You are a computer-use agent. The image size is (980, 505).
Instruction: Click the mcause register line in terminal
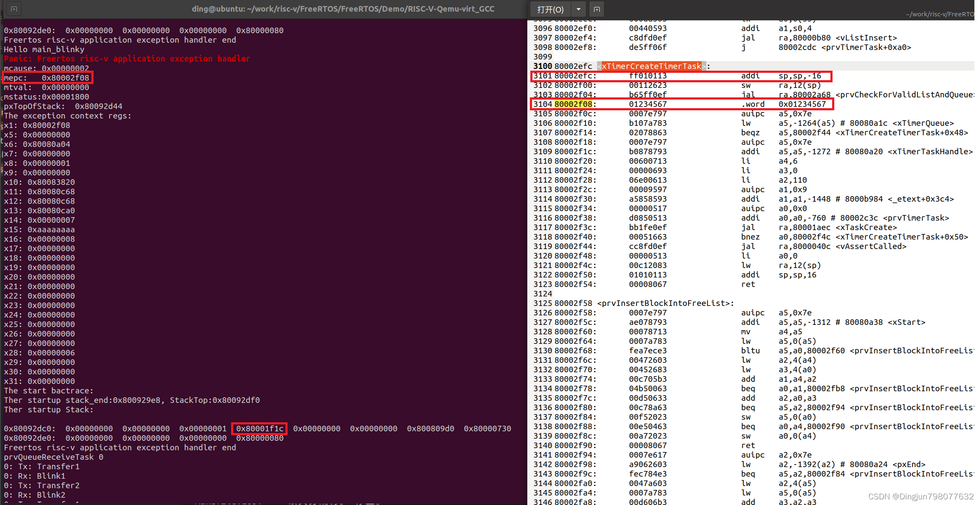(46, 69)
